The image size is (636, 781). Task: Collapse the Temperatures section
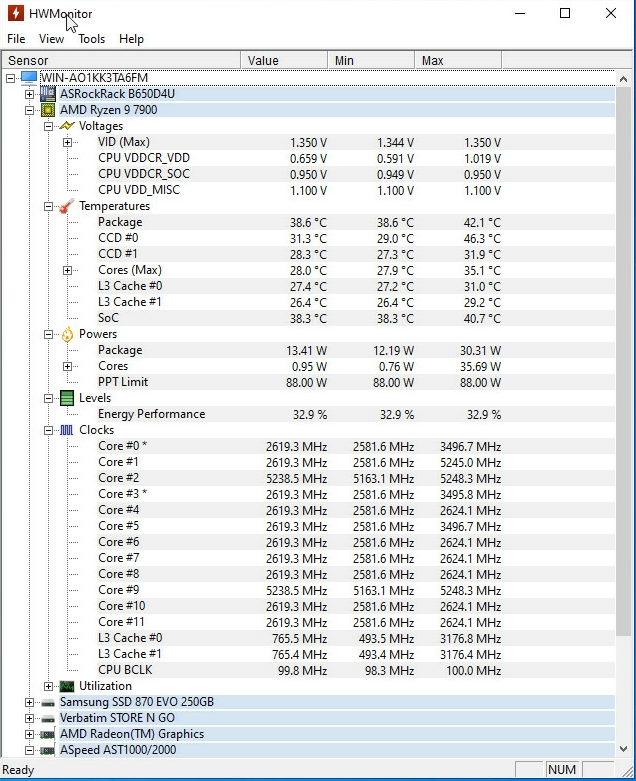point(48,206)
